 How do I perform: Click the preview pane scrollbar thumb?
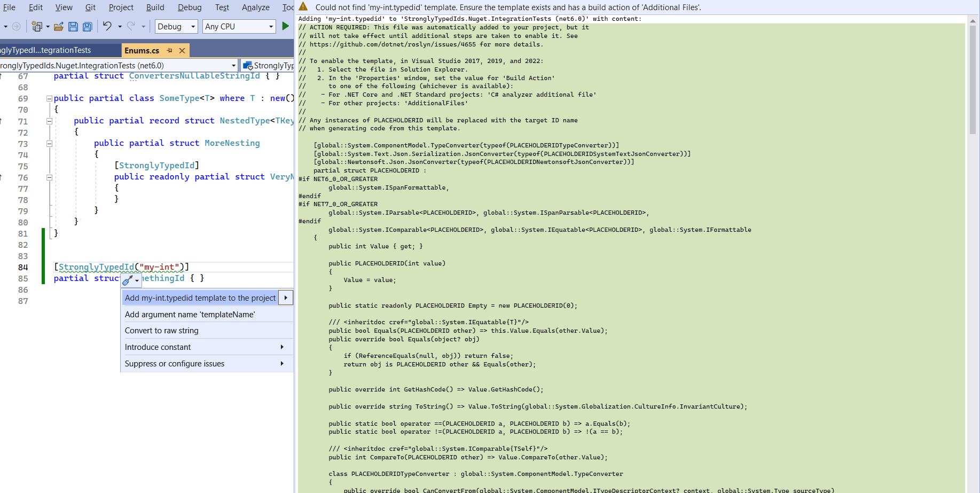point(973,80)
